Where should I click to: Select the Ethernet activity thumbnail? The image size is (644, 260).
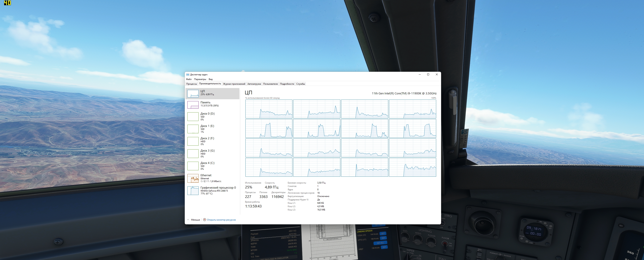193,178
